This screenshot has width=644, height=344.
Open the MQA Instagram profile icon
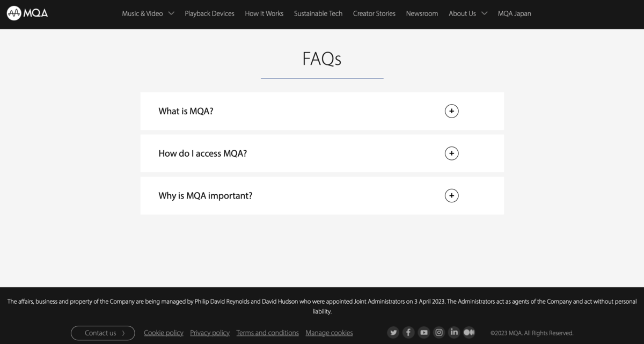coord(439,333)
